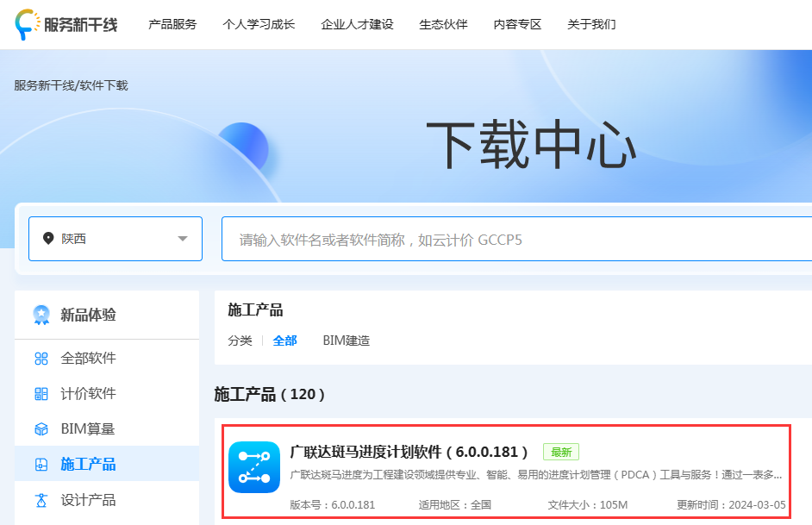Click the 施工产品 icon
812x525 pixels.
pyautogui.click(x=41, y=465)
